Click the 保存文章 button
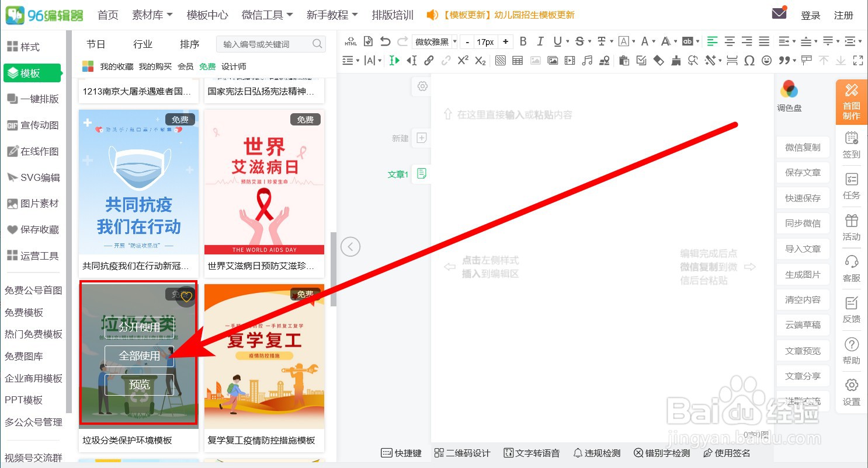Viewport: 868px width, 468px height. (x=803, y=173)
